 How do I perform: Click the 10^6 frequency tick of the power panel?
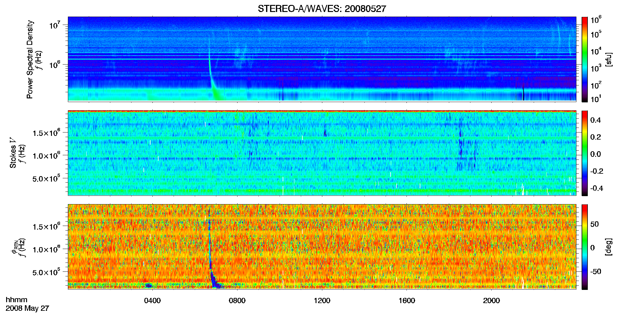54,65
